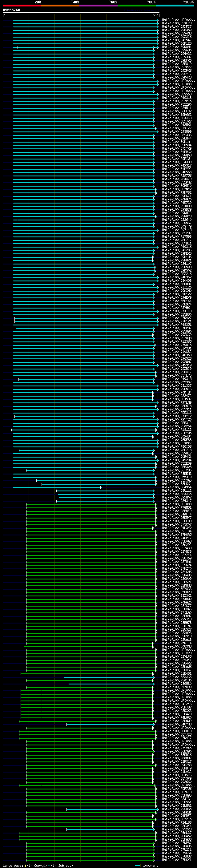Click the UniRef100_C0Z2I6 label
Screen dimensions: 197x868
[177, 37]
